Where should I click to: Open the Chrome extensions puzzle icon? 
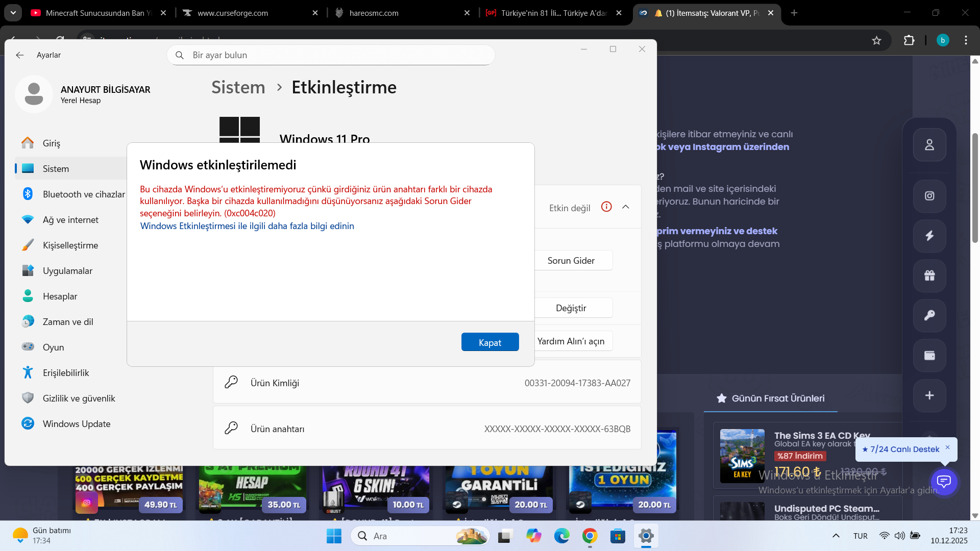pos(909,40)
